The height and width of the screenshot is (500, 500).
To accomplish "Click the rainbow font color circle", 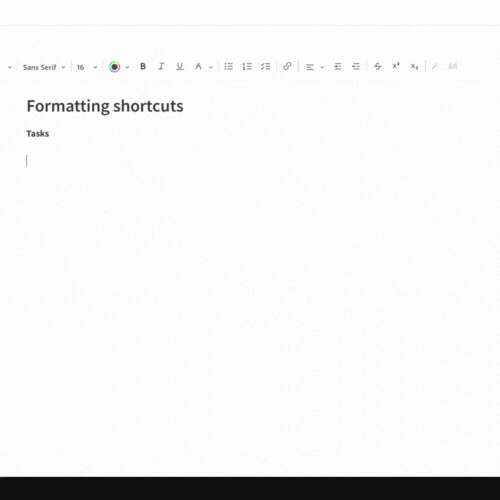I will point(114,67).
